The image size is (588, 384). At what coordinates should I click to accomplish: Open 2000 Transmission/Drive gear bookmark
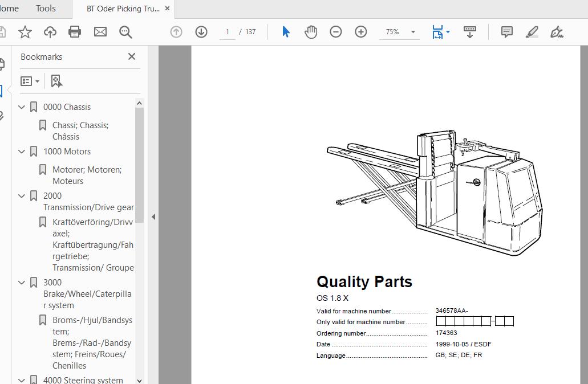[x=88, y=202]
